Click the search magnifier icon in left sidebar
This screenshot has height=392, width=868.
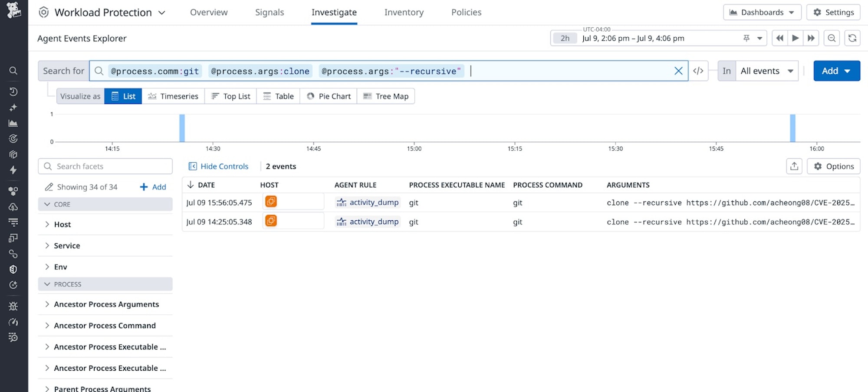click(x=13, y=71)
